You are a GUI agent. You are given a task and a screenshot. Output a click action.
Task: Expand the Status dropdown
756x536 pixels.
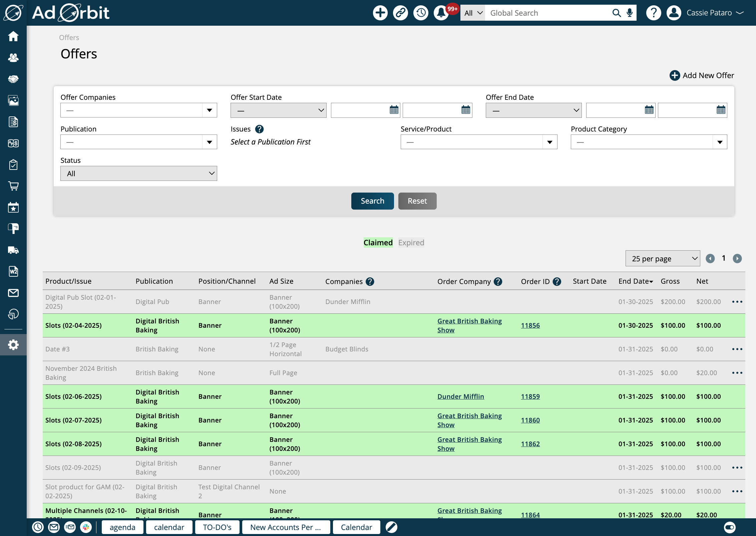click(x=138, y=174)
